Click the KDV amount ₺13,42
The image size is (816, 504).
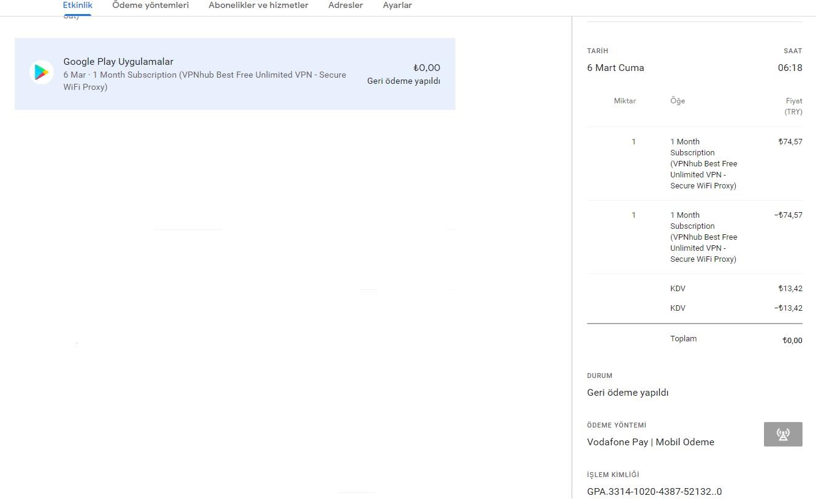click(790, 289)
